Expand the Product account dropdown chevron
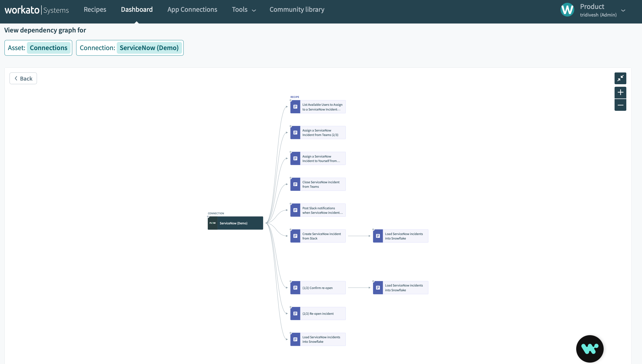 (x=623, y=10)
